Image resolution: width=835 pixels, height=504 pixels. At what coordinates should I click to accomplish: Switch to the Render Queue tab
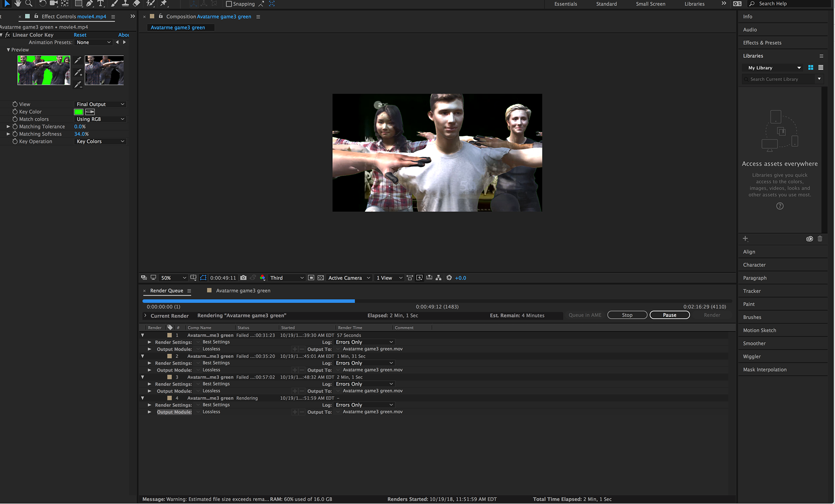pos(167,291)
